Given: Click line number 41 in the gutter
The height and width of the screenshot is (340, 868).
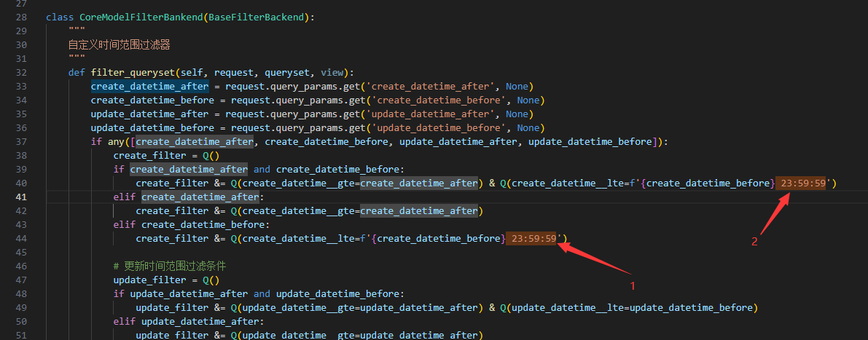Looking at the screenshot, I should pyautogui.click(x=22, y=197).
